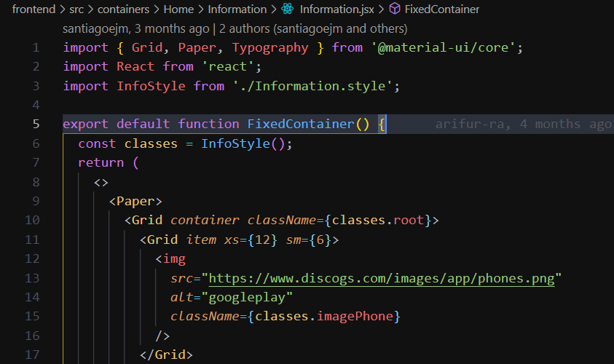The height and width of the screenshot is (364, 614).
Task: Click classes.root on line 10
Action: coord(378,220)
